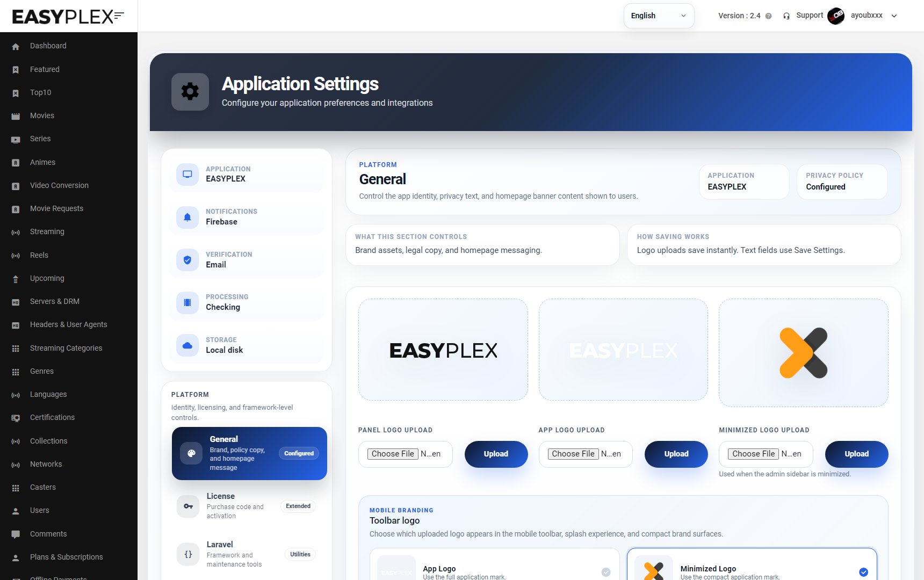Select the General platform settings tab

click(x=249, y=453)
